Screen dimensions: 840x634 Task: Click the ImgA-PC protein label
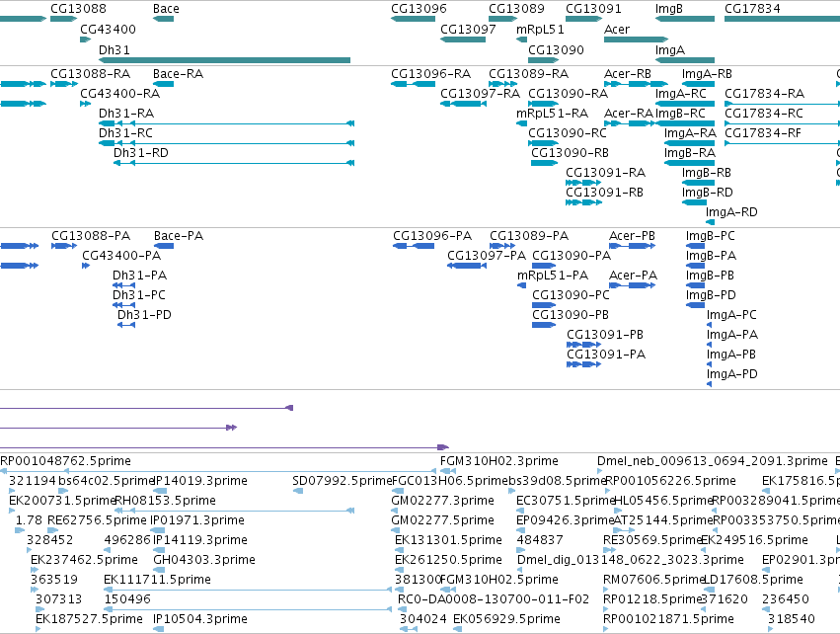[x=731, y=315]
